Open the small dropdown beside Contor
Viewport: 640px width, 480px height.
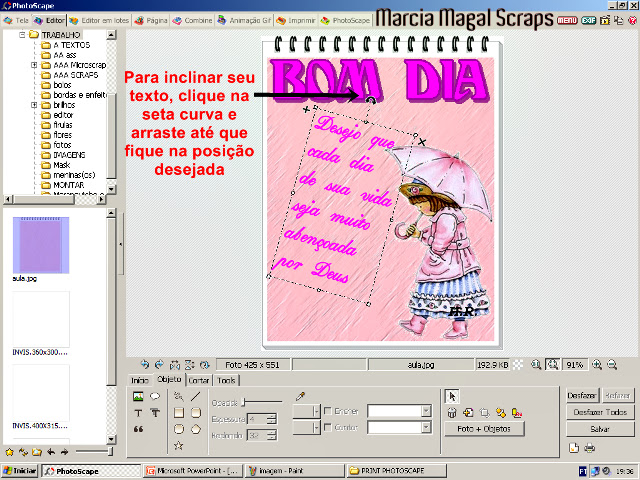316,427
